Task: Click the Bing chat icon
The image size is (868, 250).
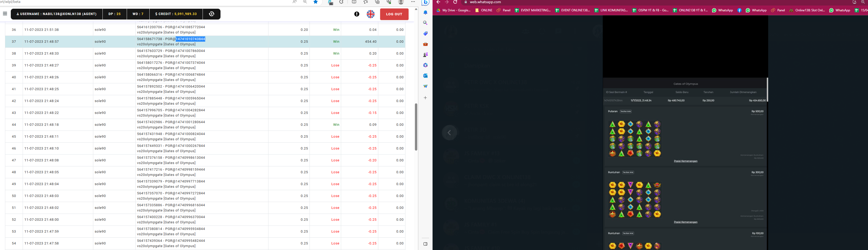Action: coord(426,2)
